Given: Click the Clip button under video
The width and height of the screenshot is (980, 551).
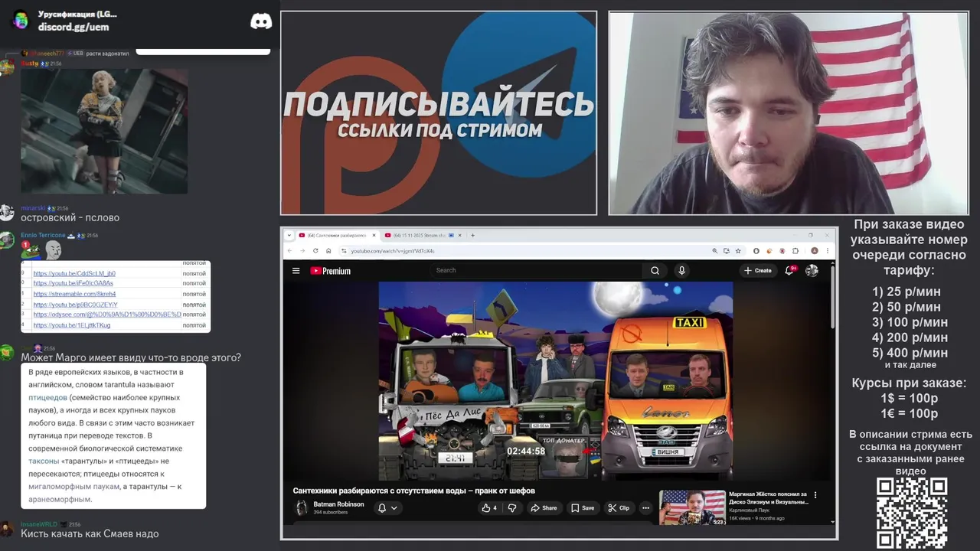Looking at the screenshot, I should click(619, 507).
